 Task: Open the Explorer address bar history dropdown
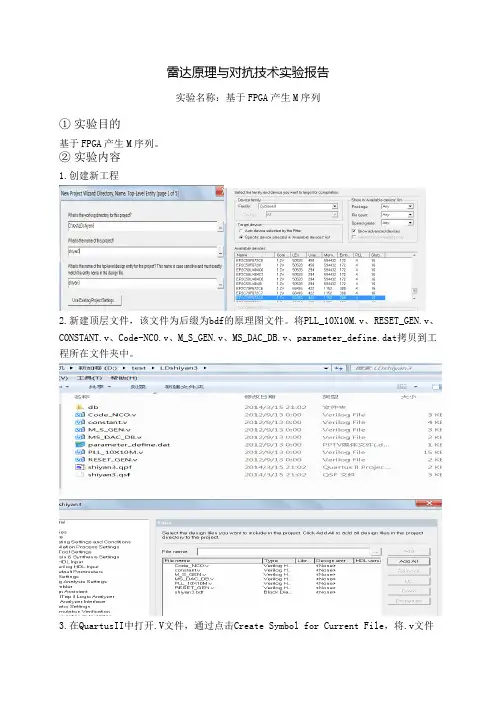pos(326,368)
